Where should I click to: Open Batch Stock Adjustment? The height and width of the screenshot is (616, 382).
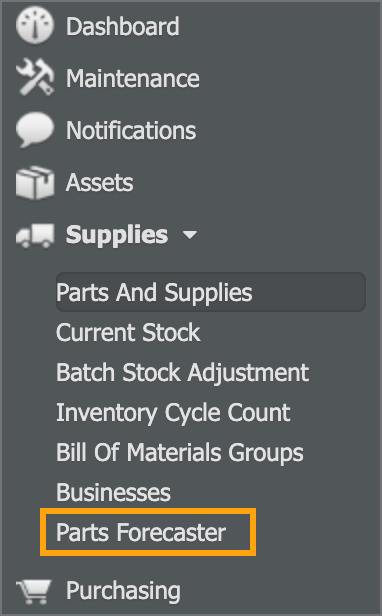[x=182, y=372]
